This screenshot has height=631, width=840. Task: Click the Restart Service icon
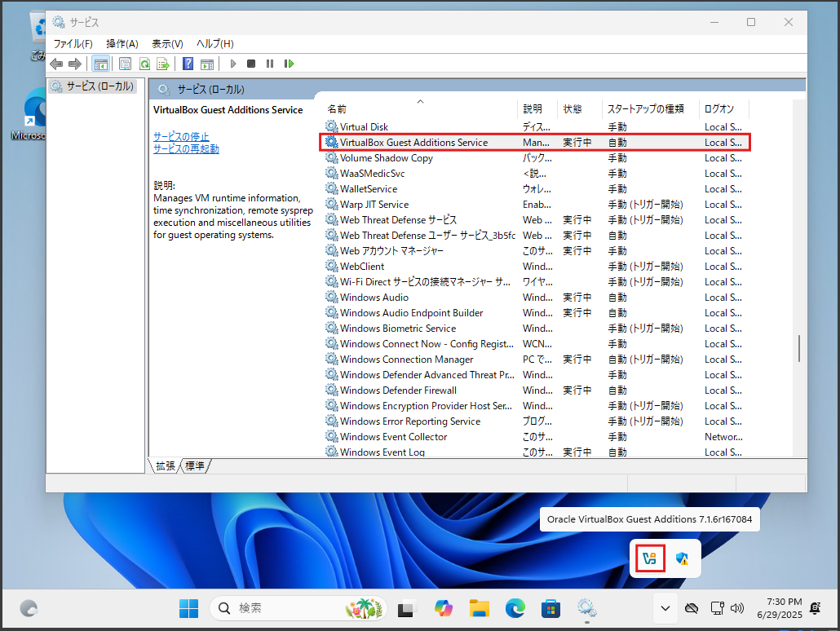290,64
